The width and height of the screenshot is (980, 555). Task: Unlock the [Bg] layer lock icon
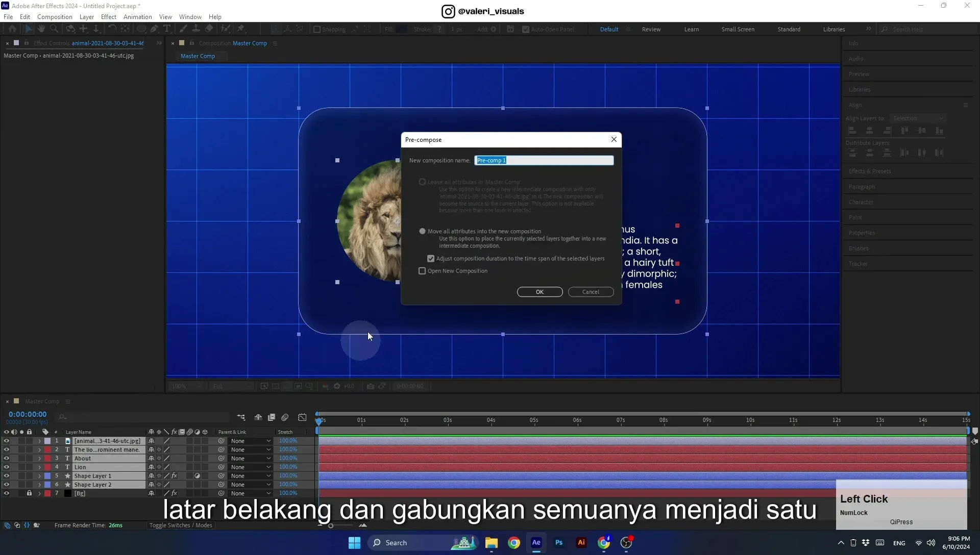pos(29,493)
